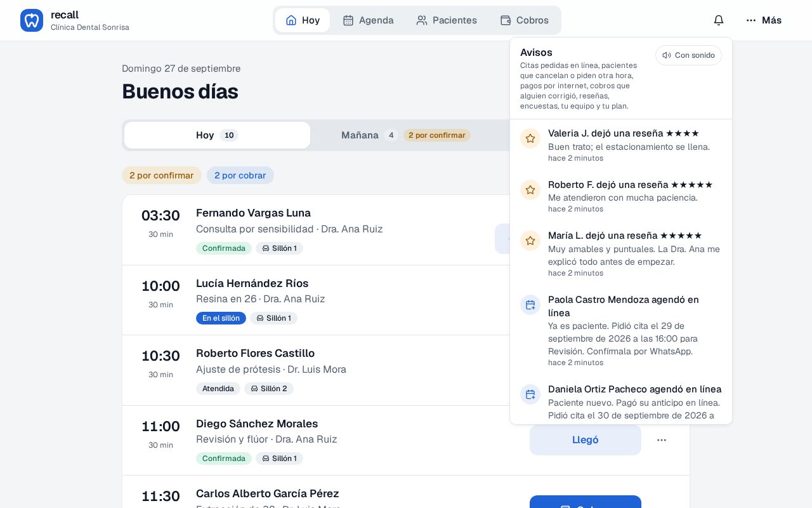Open more options for Diego Sánchez Morales
This screenshot has height=508, width=812.
662,440
